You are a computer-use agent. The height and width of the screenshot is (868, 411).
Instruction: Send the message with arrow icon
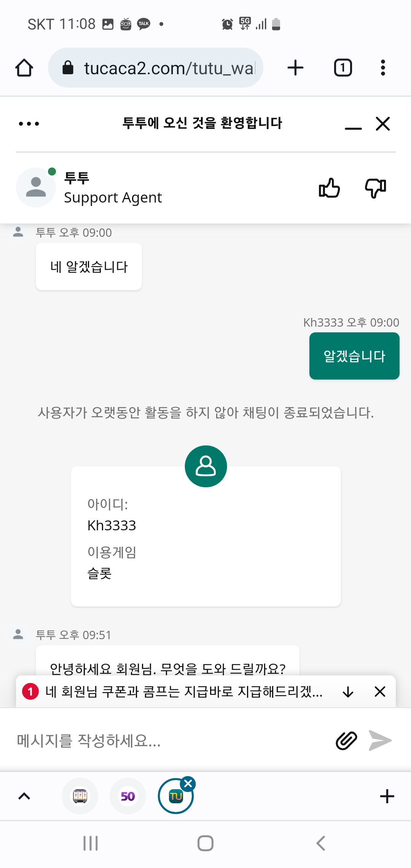click(x=380, y=740)
